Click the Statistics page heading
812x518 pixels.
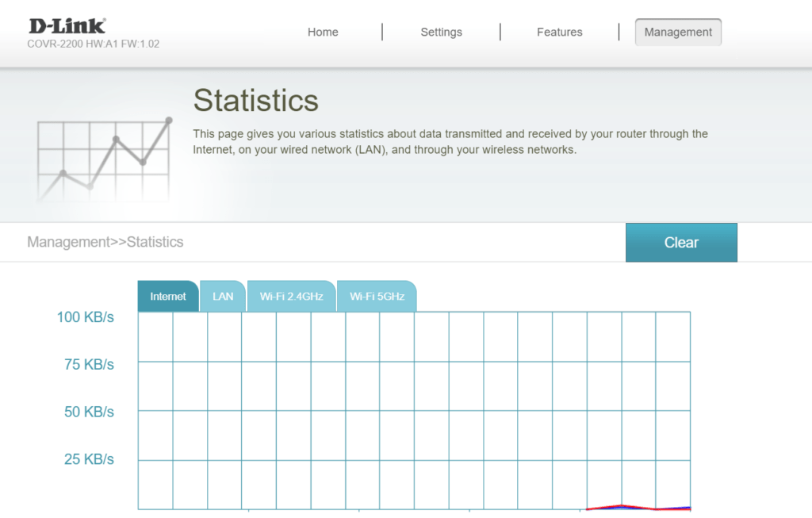(x=255, y=101)
